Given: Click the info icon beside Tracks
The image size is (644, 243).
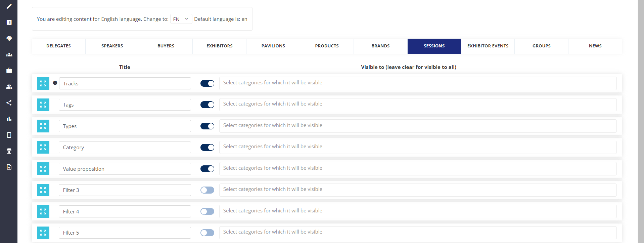Looking at the screenshot, I should (x=55, y=83).
